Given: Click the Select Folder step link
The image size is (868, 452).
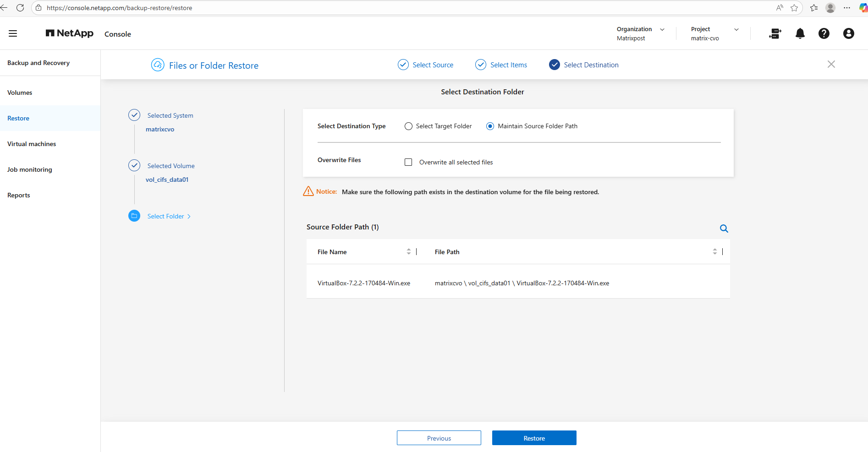Looking at the screenshot, I should click(x=165, y=216).
